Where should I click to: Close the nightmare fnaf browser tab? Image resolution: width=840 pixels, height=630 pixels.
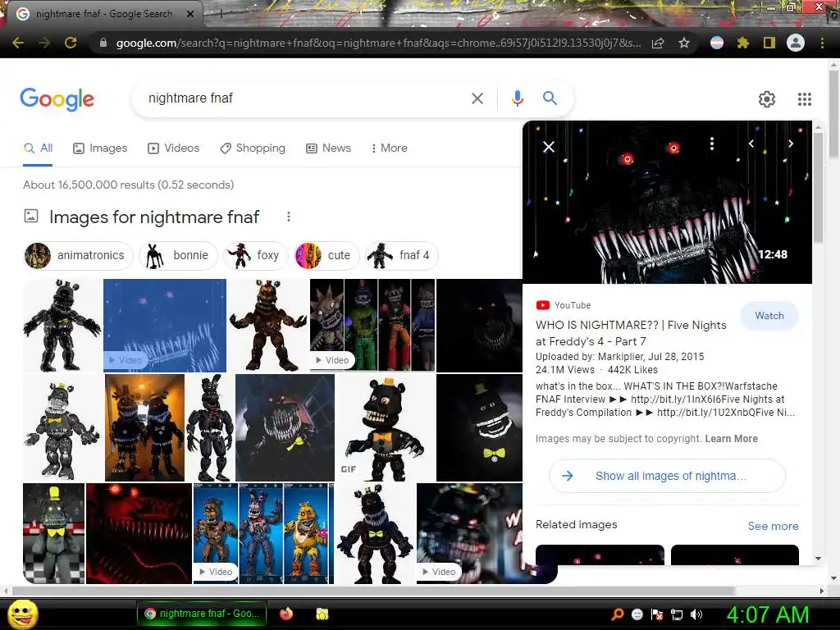click(190, 14)
